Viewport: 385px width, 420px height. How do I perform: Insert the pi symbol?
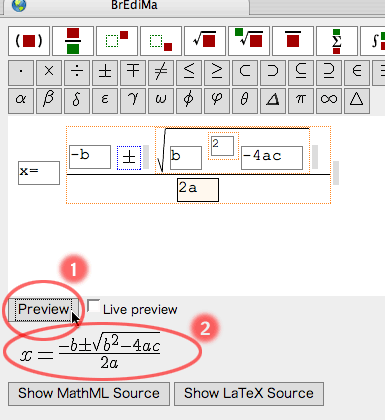(301, 101)
